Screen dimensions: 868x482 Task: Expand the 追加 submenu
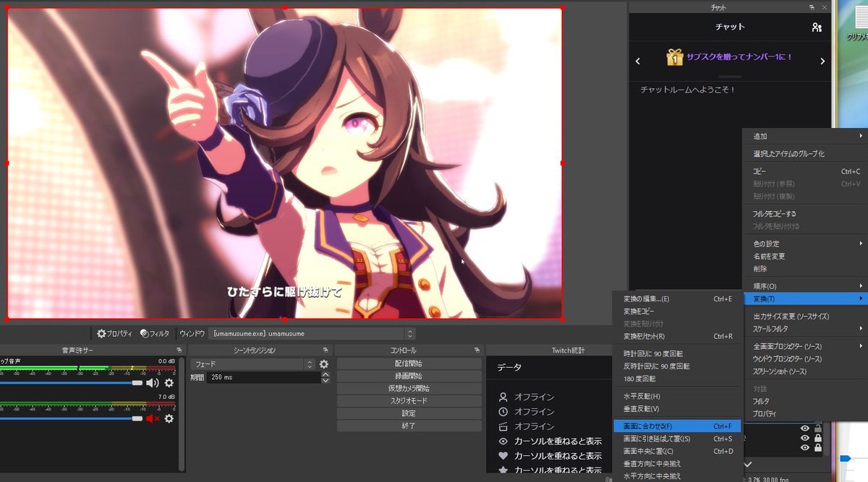[x=806, y=137]
